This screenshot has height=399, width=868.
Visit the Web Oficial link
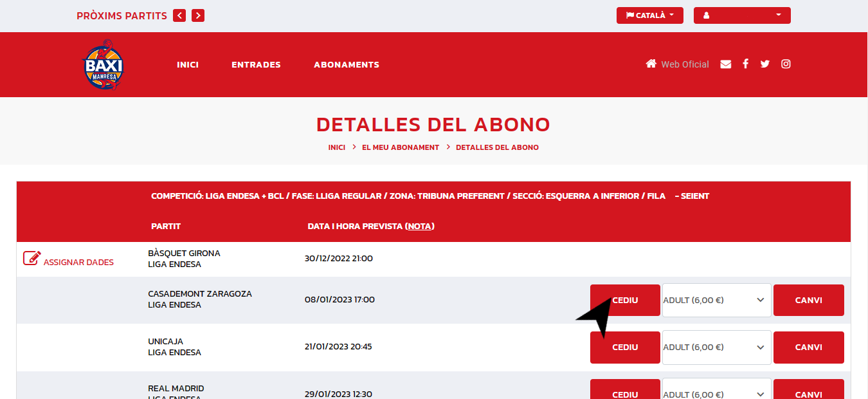[685, 64]
